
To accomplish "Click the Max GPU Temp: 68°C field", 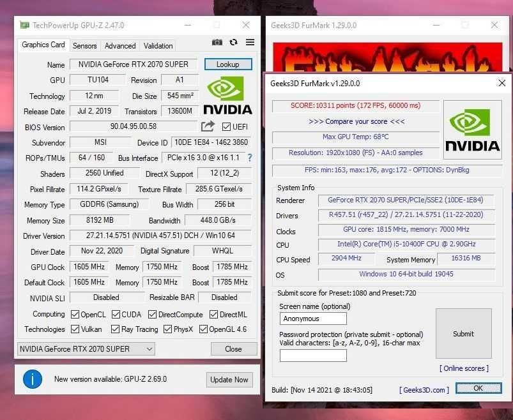I will coord(356,137).
